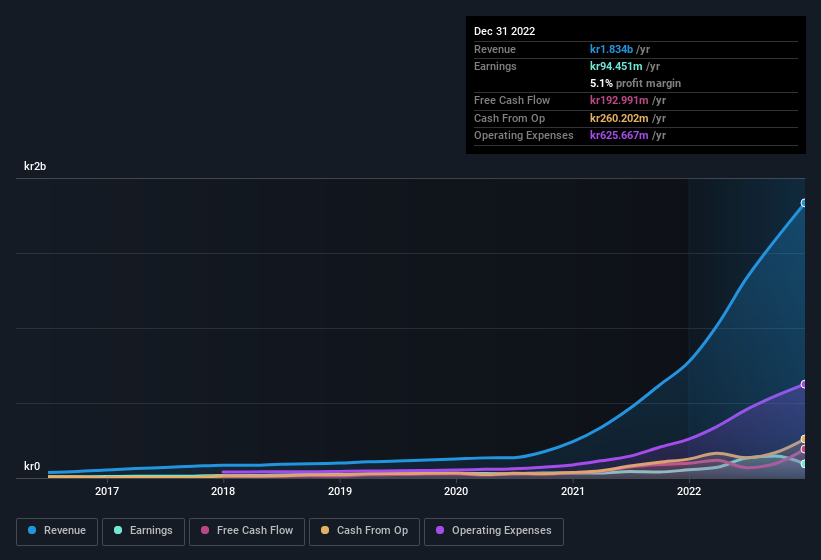Click the 2019 x-axis label
Screen dimensions: 821x560
pos(340,491)
